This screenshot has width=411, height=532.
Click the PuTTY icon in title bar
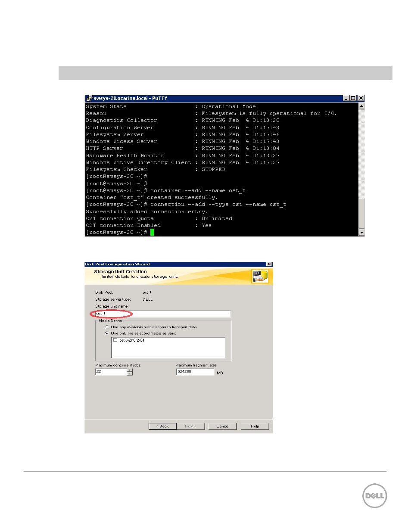[x=89, y=98]
